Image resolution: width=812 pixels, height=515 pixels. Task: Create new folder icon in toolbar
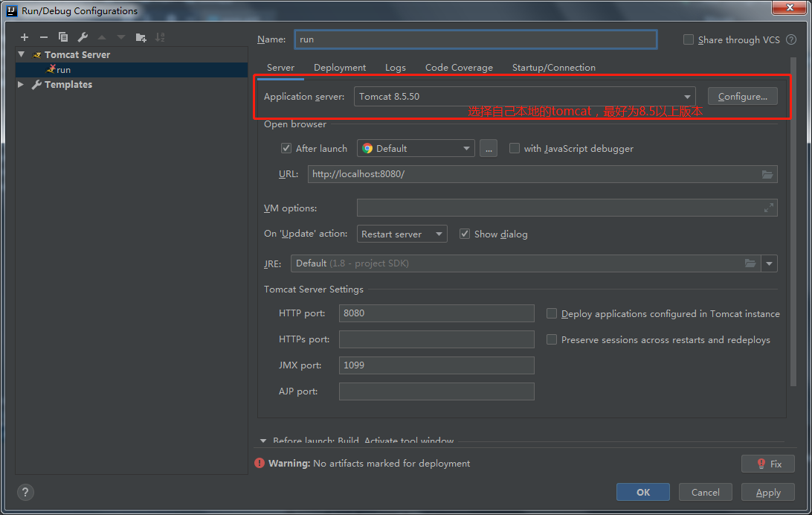141,37
